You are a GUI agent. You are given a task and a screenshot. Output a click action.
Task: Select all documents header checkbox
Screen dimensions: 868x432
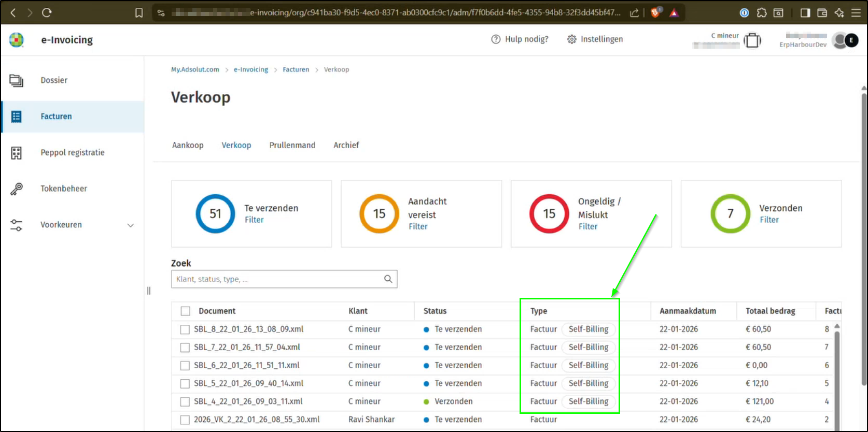(185, 311)
